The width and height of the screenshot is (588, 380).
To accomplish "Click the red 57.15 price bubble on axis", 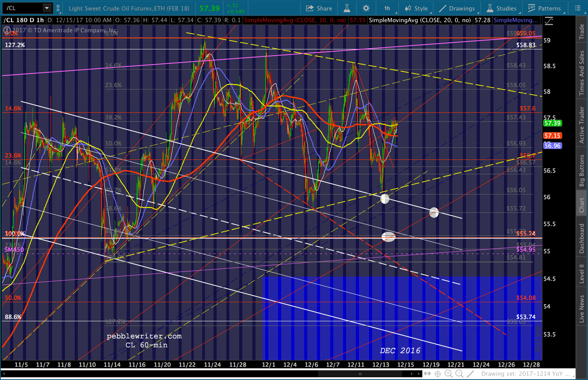I will [x=552, y=136].
